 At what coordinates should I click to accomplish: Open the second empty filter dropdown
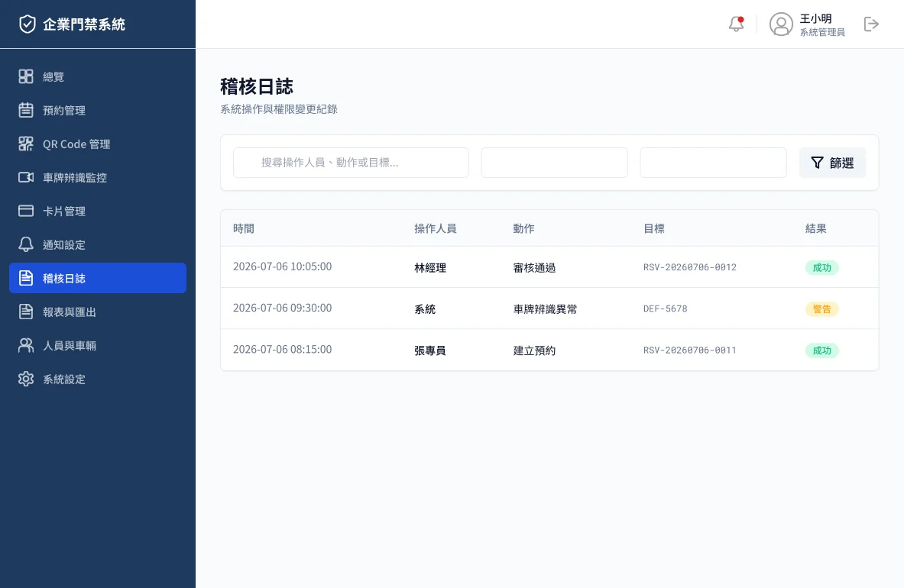point(713,163)
